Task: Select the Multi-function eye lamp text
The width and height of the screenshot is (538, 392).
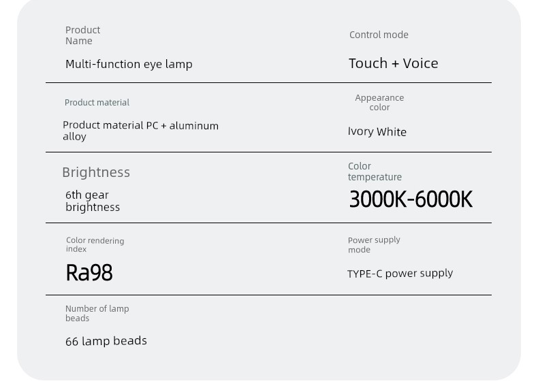Action: [129, 64]
